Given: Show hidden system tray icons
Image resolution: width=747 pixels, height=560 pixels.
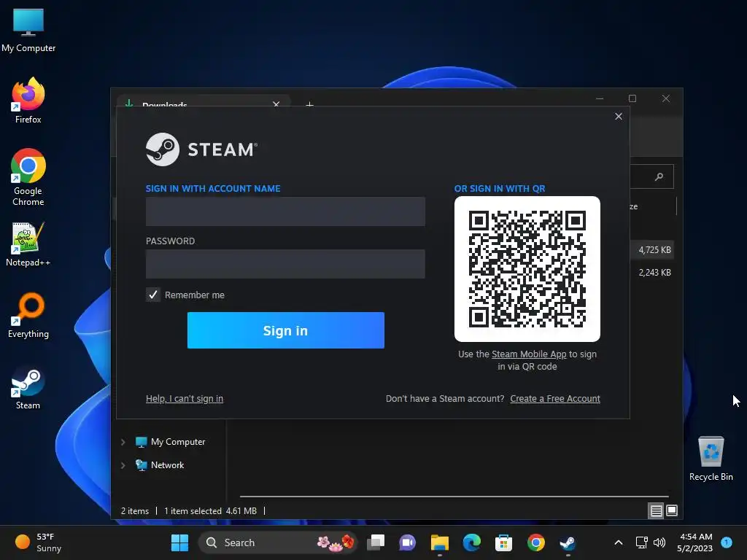Looking at the screenshot, I should click(x=619, y=542).
